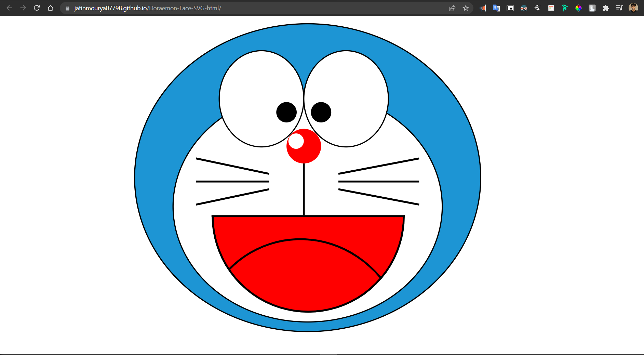644x355 pixels.
Task: Open the music queue extension
Action: [619, 8]
